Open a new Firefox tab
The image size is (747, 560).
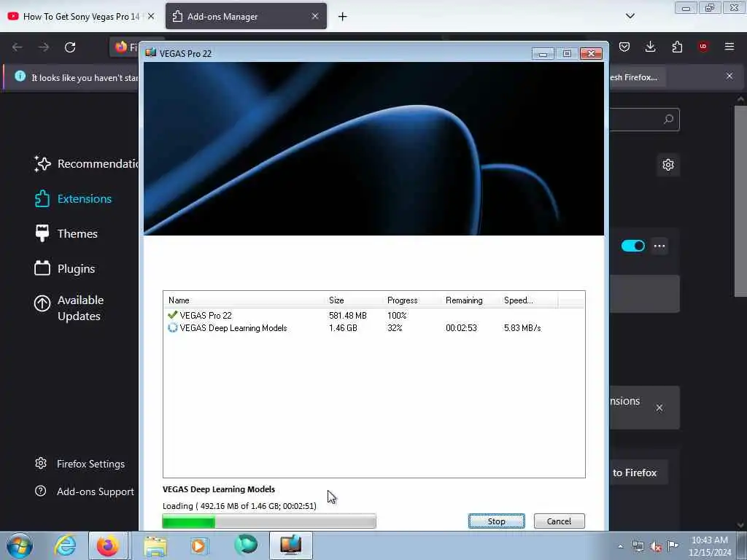point(343,17)
